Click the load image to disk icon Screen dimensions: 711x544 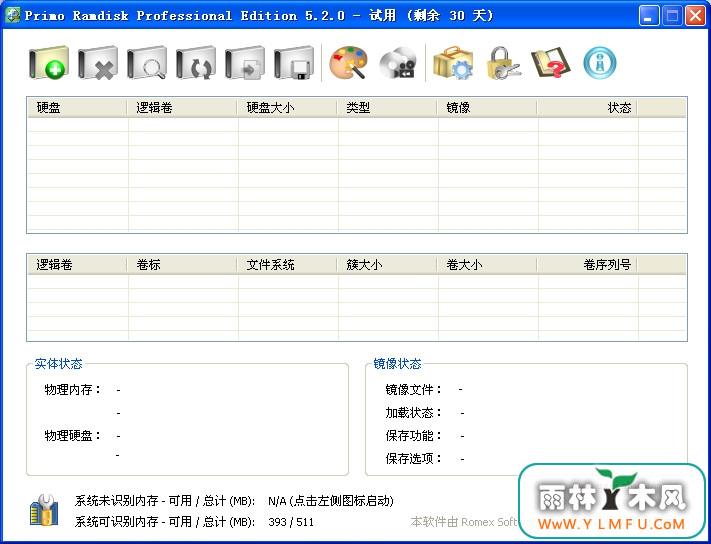click(x=244, y=63)
